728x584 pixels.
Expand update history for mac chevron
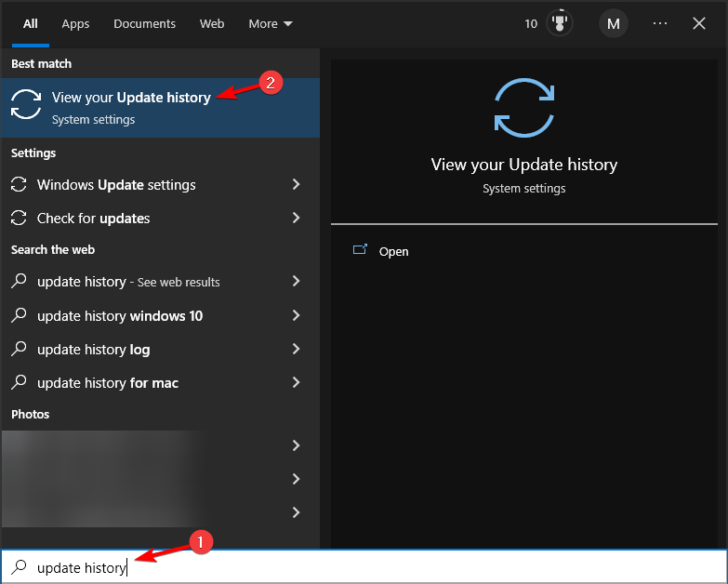click(x=296, y=382)
